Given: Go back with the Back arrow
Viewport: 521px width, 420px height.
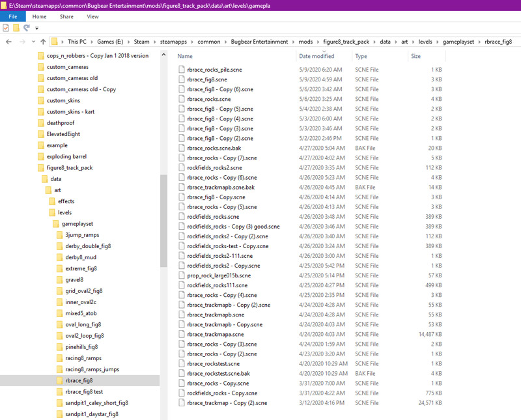Looking at the screenshot, I should click(x=8, y=42).
